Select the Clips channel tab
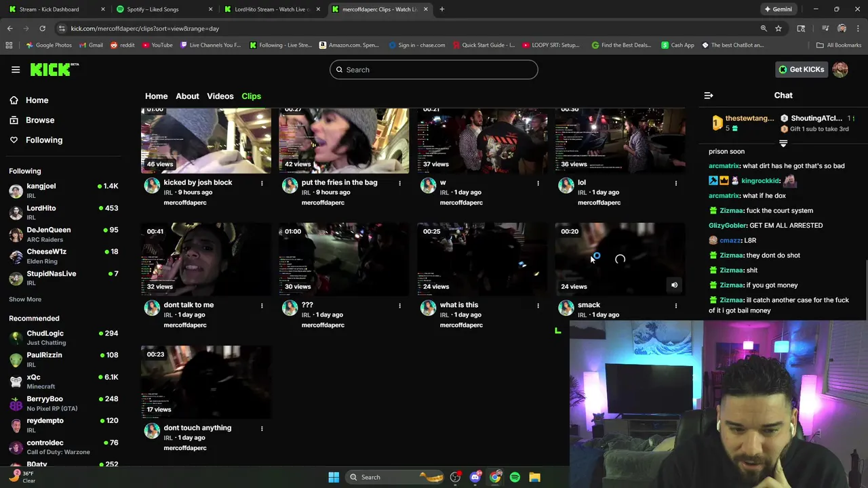Image resolution: width=868 pixels, height=488 pixels. pos(251,96)
